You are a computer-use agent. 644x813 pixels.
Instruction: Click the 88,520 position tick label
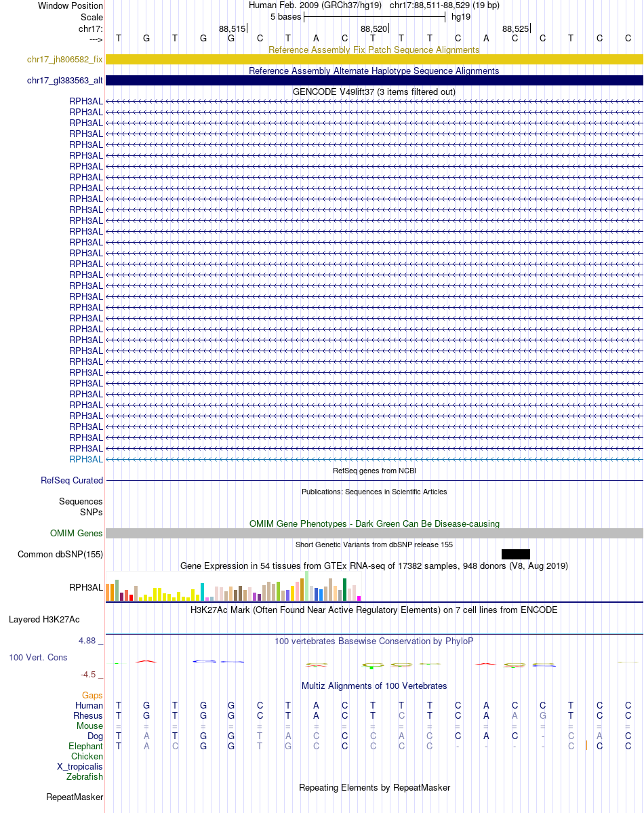[374, 29]
